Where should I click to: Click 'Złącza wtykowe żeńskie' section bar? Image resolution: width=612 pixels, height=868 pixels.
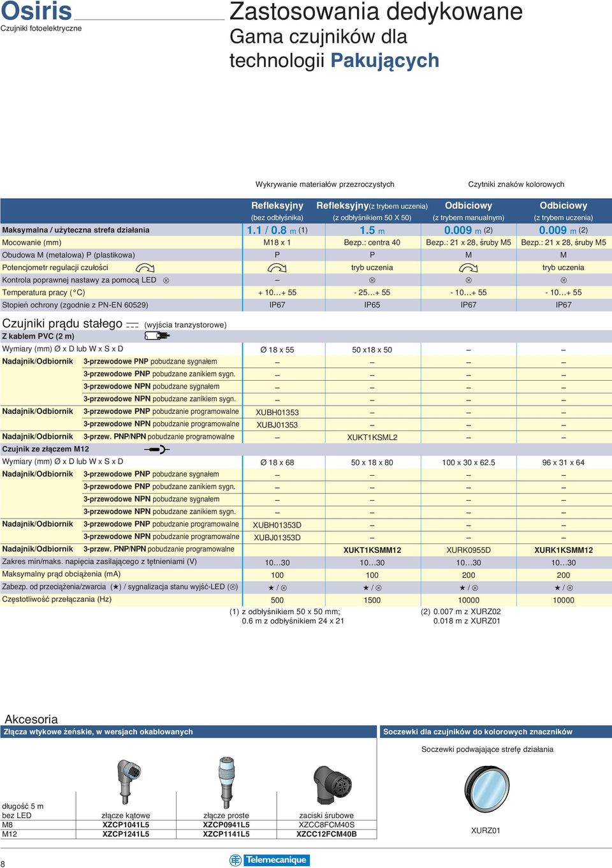coord(189,732)
